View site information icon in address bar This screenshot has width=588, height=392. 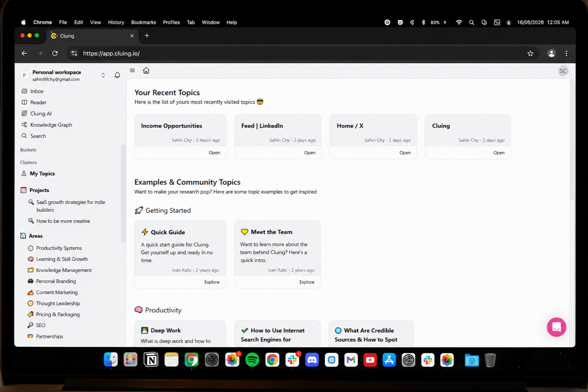coord(74,53)
